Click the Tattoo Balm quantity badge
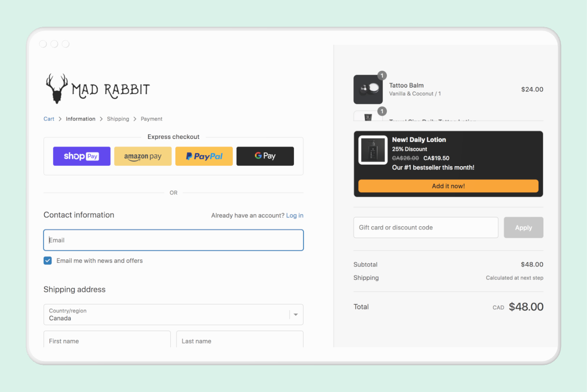Viewport: 587px width, 392px height. (x=382, y=75)
